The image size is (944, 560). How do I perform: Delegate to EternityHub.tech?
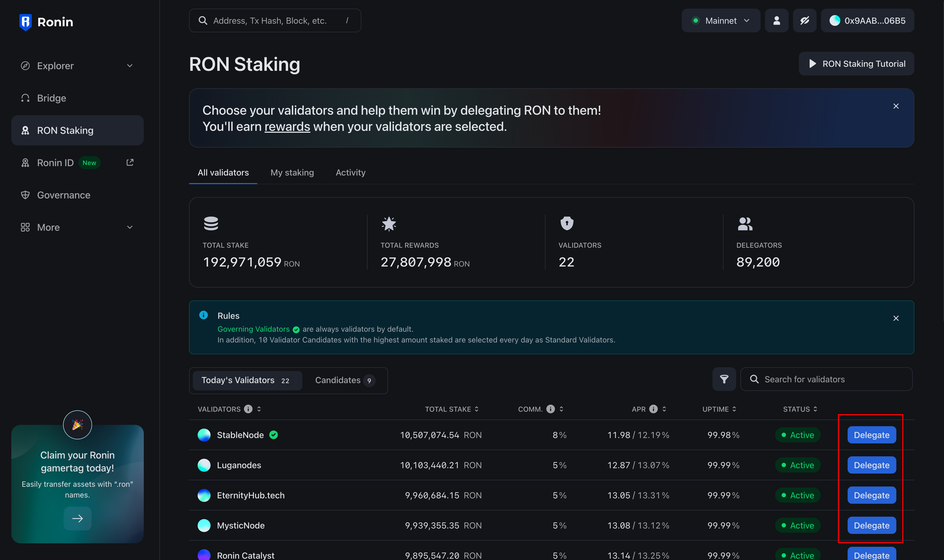pos(872,495)
